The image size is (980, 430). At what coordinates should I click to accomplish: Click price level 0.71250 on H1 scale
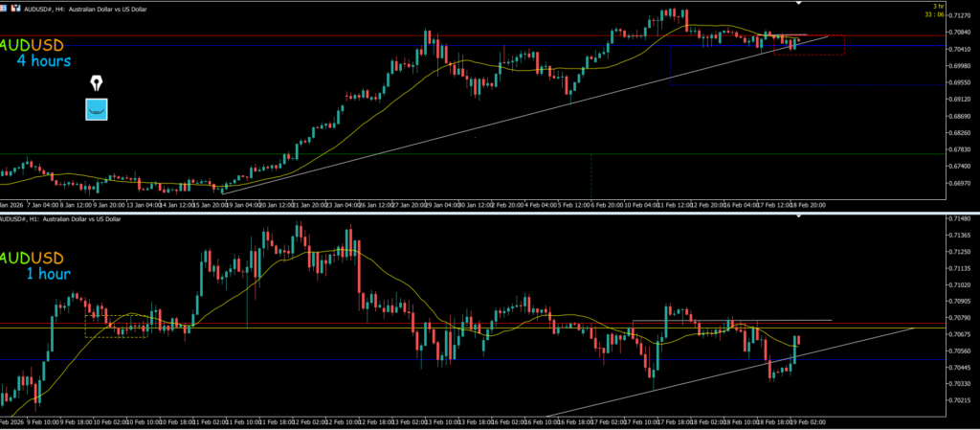(957, 252)
